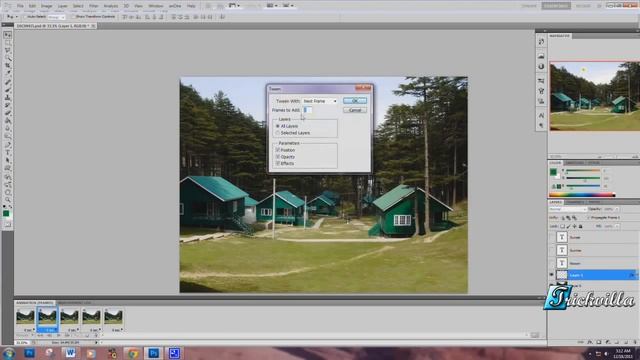Toggle Auto-Select checkbox in options bar

tap(26, 17)
